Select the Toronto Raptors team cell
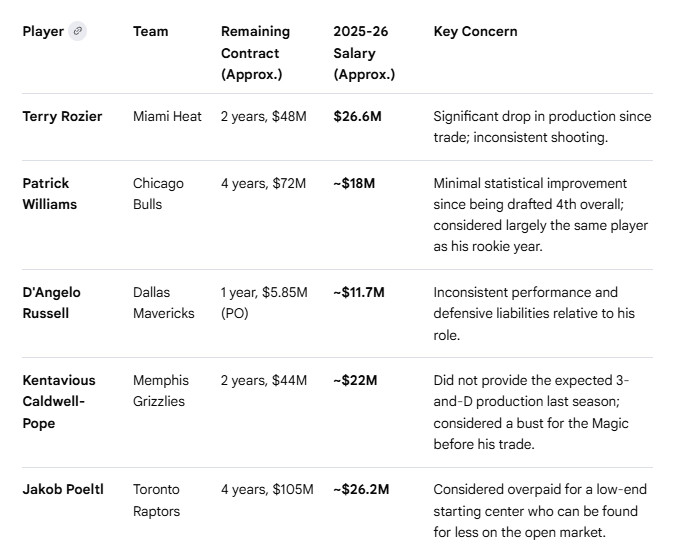This screenshot has width=694, height=547. (157, 499)
